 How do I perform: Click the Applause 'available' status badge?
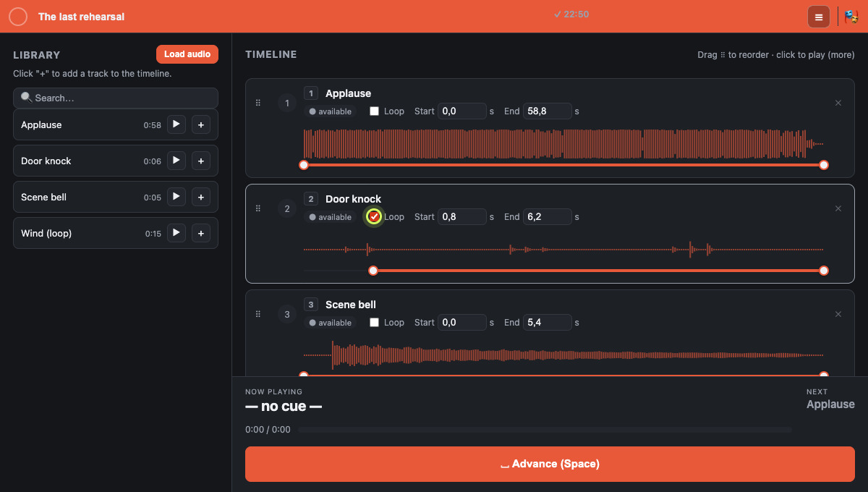coord(331,111)
